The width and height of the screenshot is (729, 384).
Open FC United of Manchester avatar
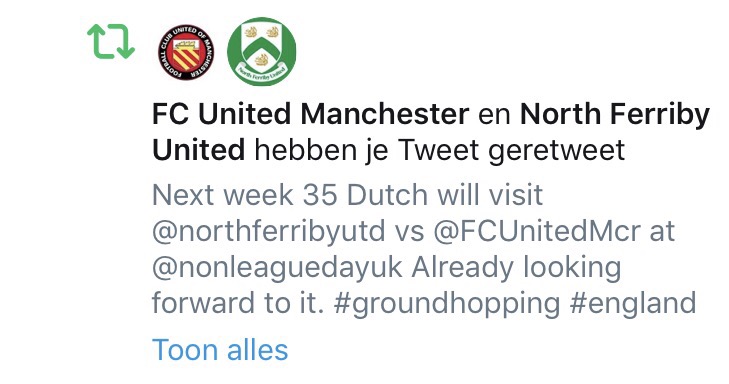click(x=186, y=52)
